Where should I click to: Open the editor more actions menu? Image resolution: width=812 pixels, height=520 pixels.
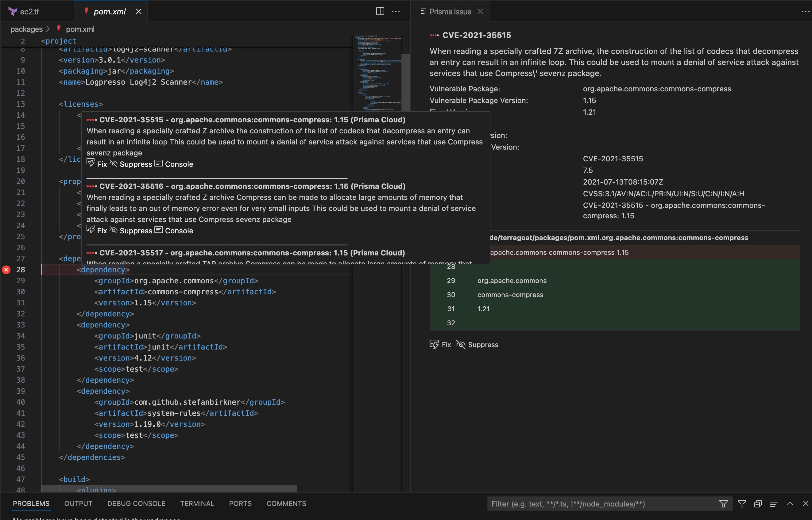pyautogui.click(x=395, y=11)
